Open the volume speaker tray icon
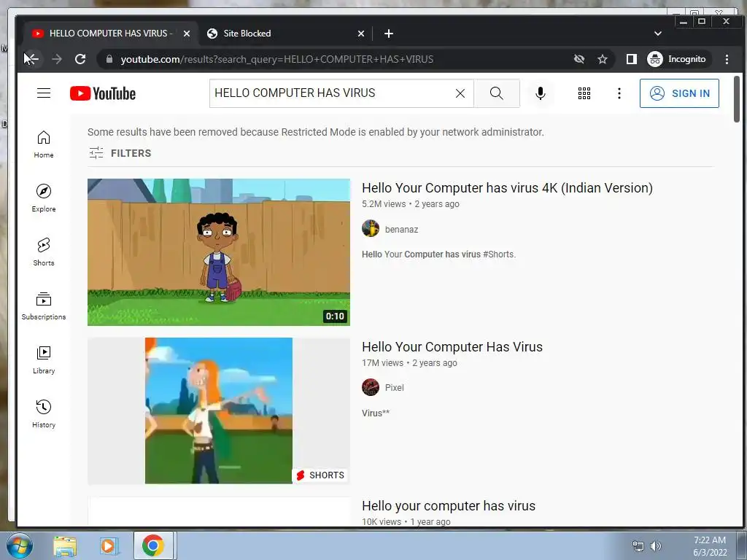Viewport: 747px width, 560px height. [x=656, y=546]
